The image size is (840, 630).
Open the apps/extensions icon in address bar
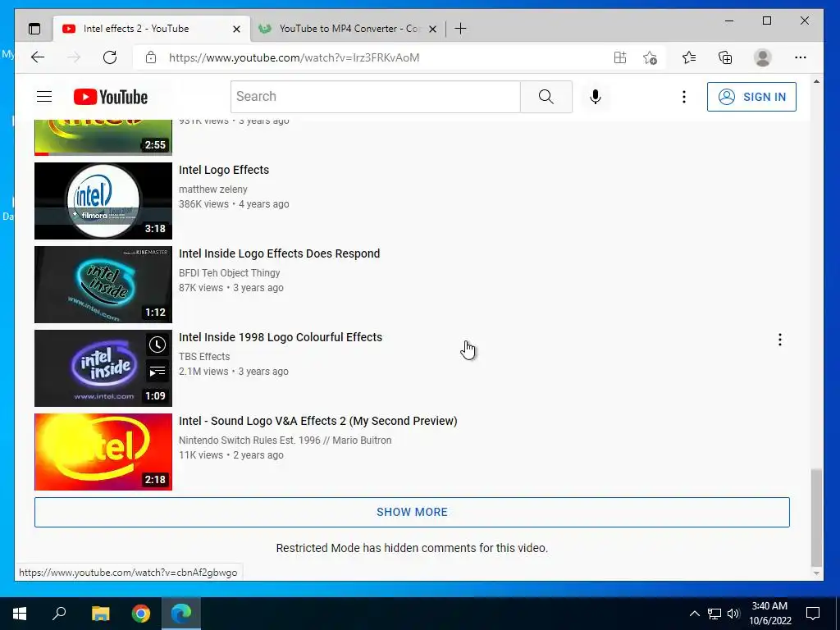tap(620, 57)
